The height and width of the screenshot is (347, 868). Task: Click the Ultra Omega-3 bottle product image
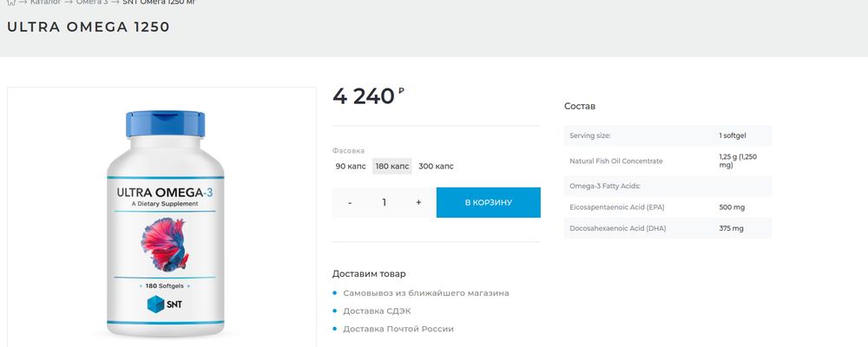click(x=166, y=224)
